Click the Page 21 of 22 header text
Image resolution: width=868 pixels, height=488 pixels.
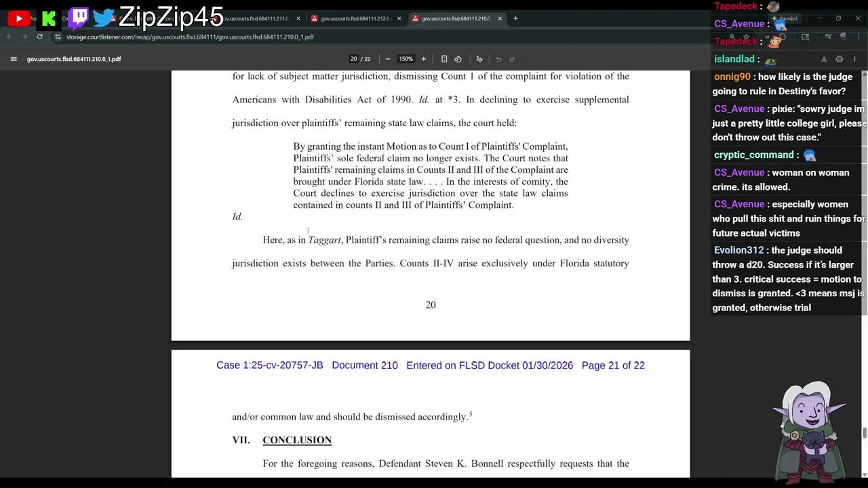[x=613, y=365]
